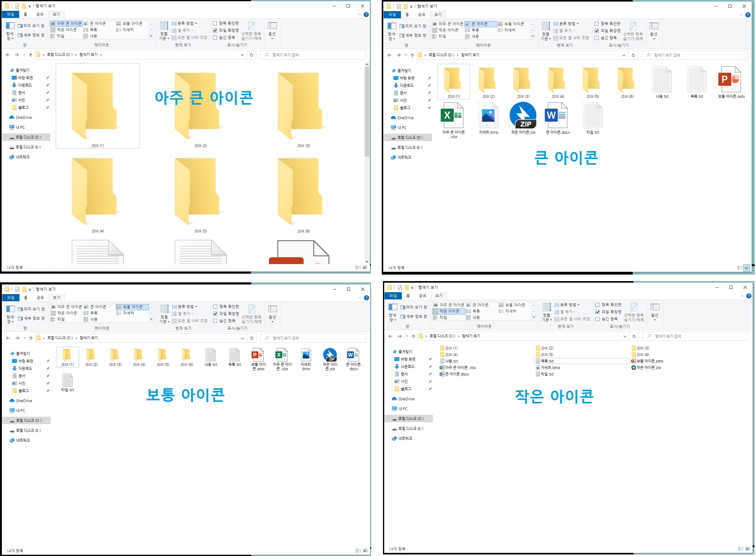756x556 pixels.
Task: Enable 항목 확인란 checkbox in 아주 큰 아이콘 window
Action: click(215, 23)
